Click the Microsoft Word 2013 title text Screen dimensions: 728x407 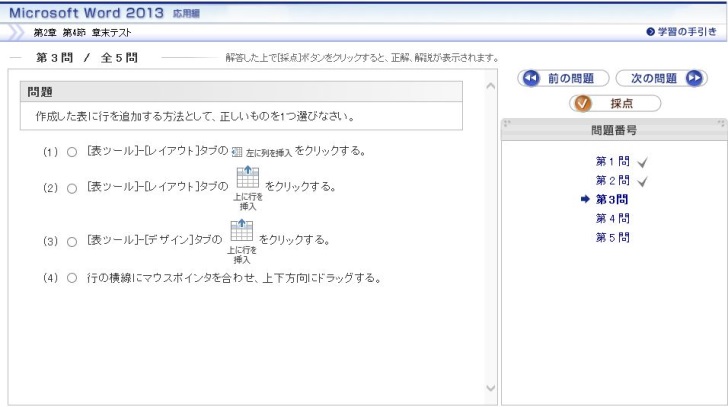click(x=86, y=13)
